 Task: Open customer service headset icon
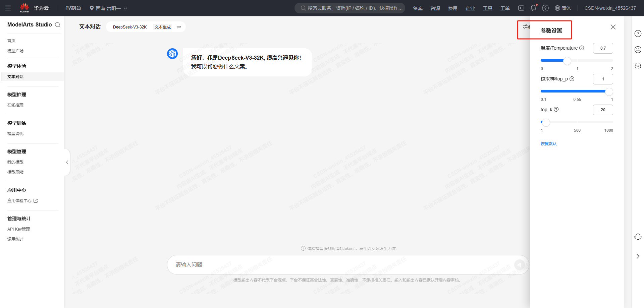pos(638,237)
